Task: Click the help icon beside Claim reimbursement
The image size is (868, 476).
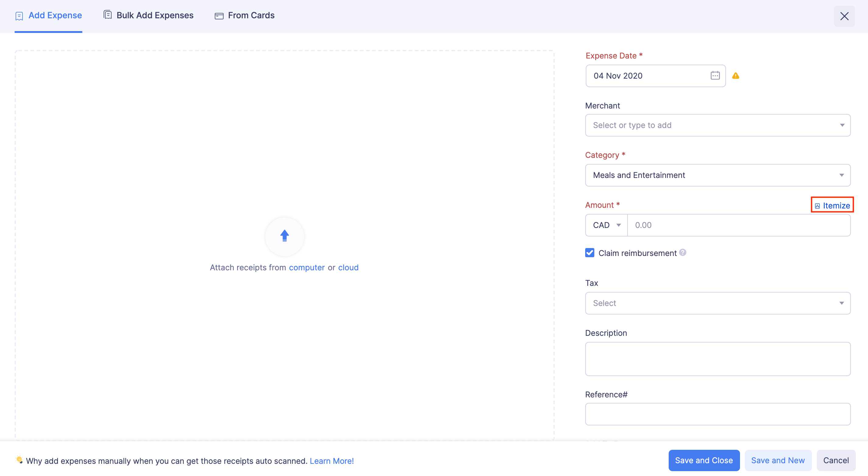Action: click(683, 252)
